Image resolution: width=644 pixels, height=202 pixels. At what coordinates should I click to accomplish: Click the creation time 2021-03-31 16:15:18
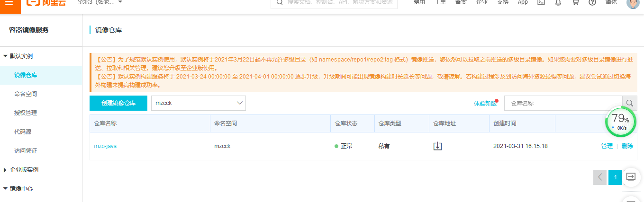[520, 146]
